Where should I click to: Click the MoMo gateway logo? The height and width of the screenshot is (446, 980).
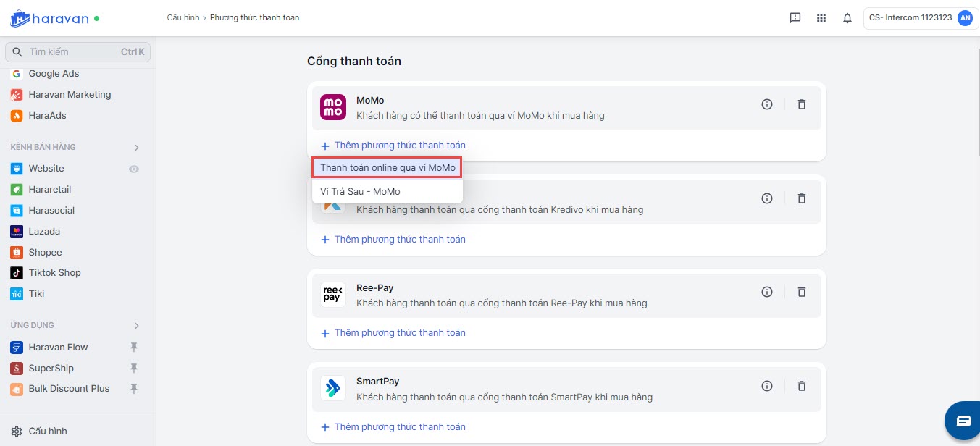pos(333,108)
